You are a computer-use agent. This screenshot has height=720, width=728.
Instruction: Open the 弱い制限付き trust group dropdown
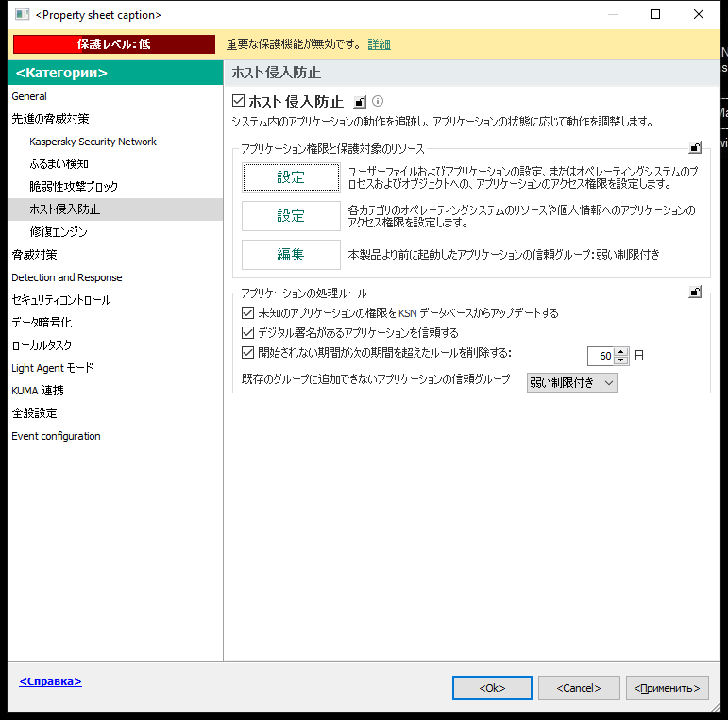tap(571, 383)
